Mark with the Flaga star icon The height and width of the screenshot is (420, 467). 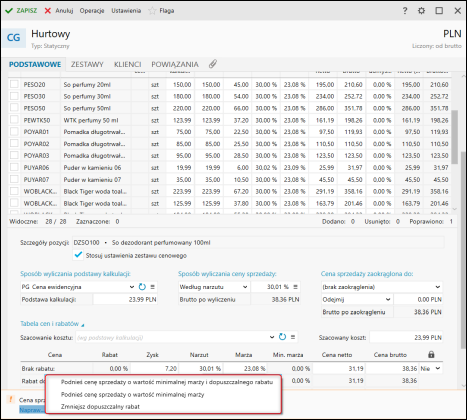click(152, 11)
